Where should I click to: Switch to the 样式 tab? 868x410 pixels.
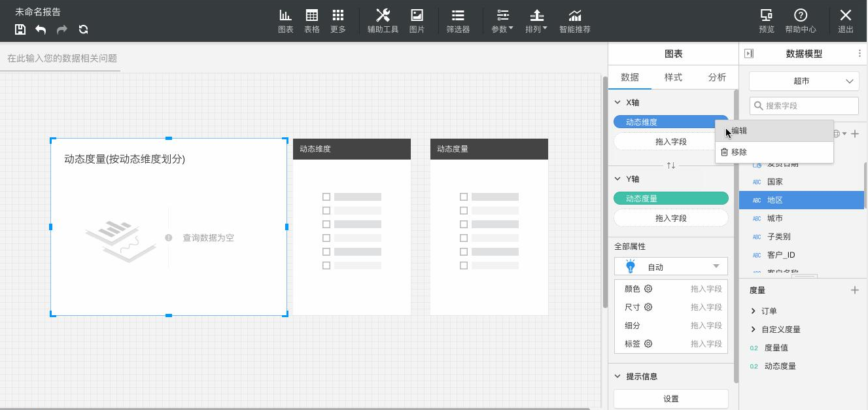pos(673,77)
